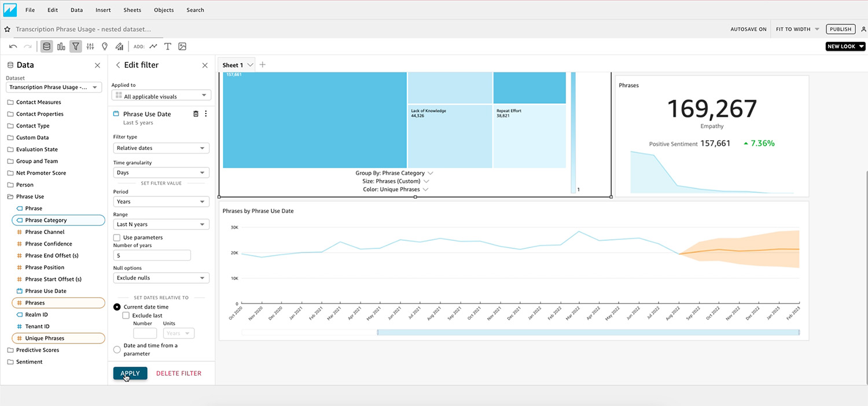The image size is (868, 406).
Task: Open the Parameters sliders icon
Action: (x=90, y=46)
